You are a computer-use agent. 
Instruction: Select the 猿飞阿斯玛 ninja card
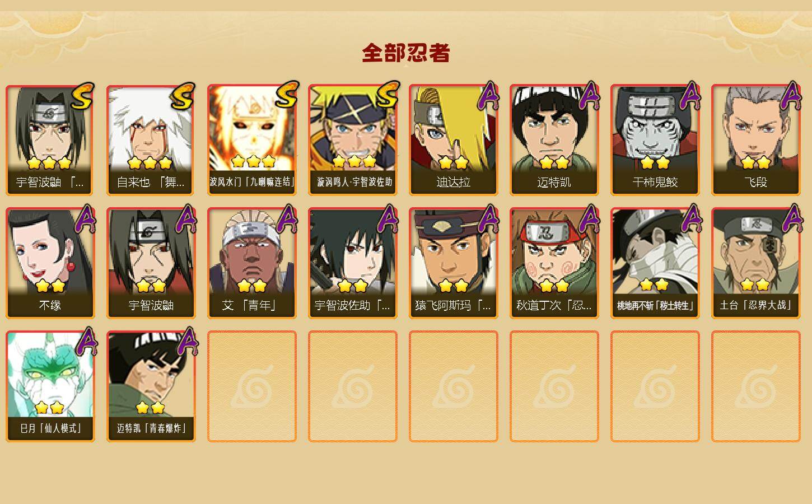[453, 263]
